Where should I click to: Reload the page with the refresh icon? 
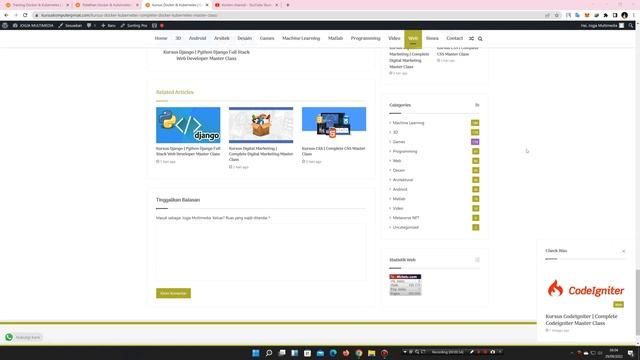point(25,15)
